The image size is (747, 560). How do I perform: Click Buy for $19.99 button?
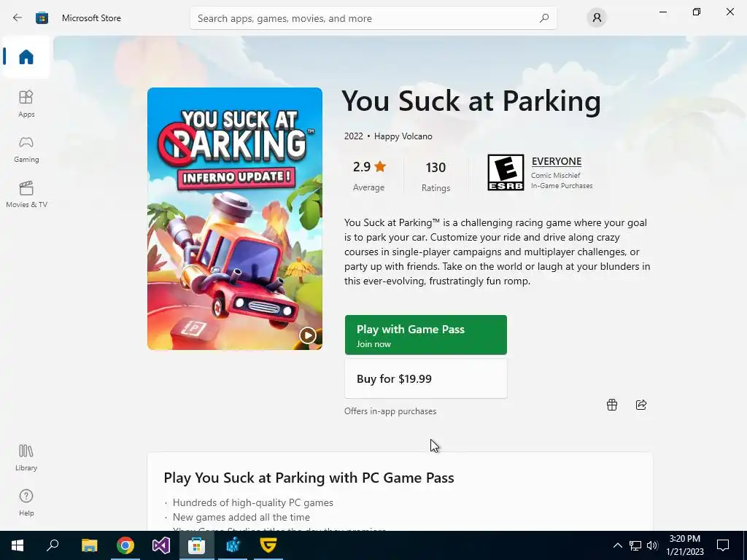426,378
